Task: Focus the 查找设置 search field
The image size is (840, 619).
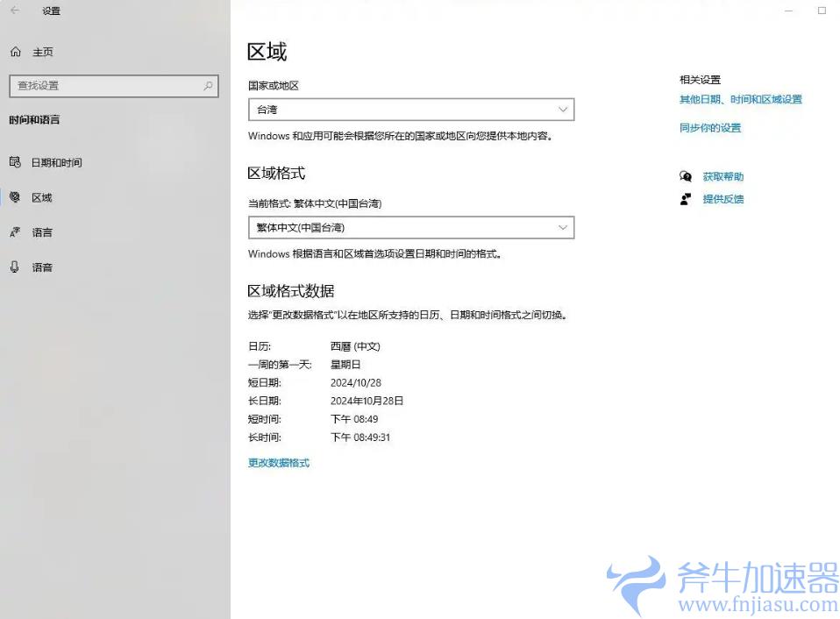Action: (x=105, y=86)
